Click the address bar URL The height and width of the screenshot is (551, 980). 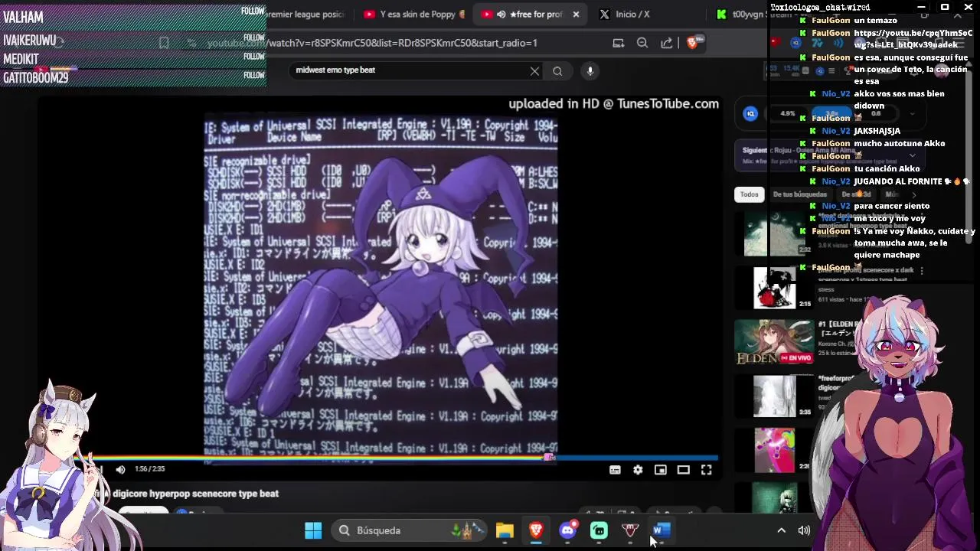tap(372, 43)
